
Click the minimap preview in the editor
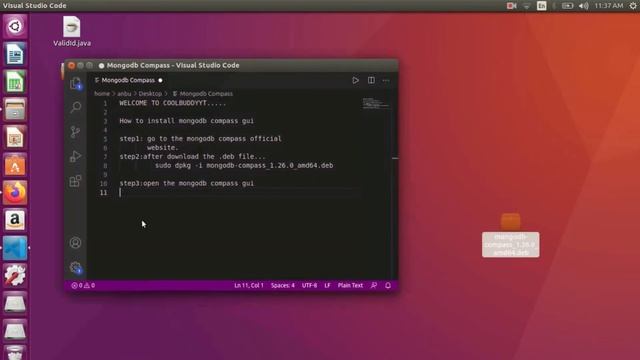375,103
